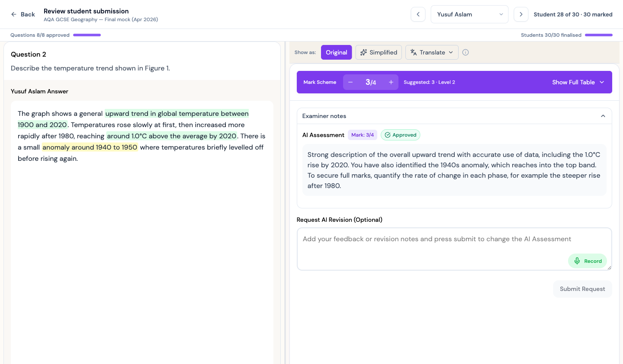The height and width of the screenshot is (364, 623).
Task: Increase the mark with the plus button
Action: [x=391, y=82]
